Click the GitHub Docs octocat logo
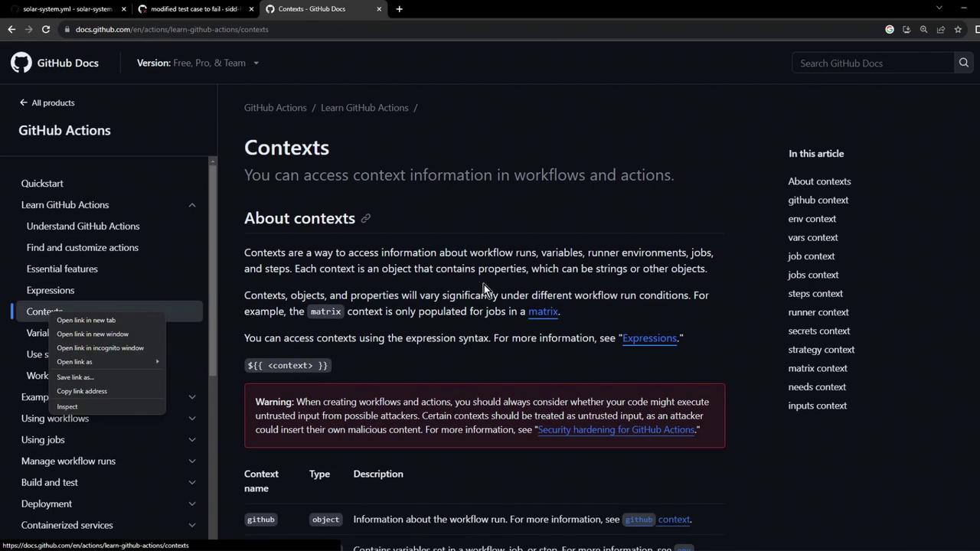Viewport: 980px width, 551px height. [21, 63]
